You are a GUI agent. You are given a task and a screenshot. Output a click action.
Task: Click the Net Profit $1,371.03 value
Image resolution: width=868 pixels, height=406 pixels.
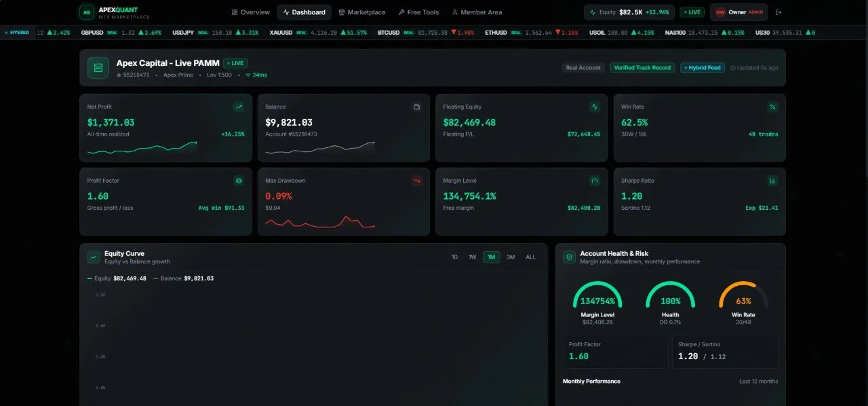click(111, 122)
